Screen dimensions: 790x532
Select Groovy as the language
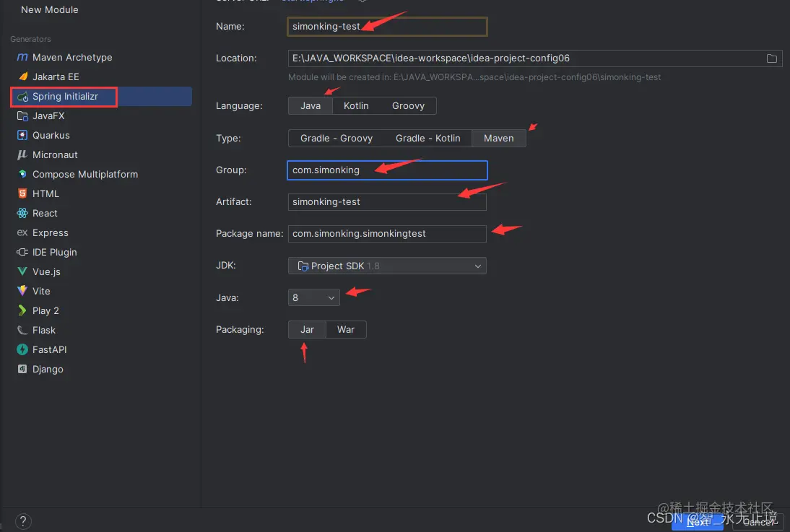pos(408,106)
